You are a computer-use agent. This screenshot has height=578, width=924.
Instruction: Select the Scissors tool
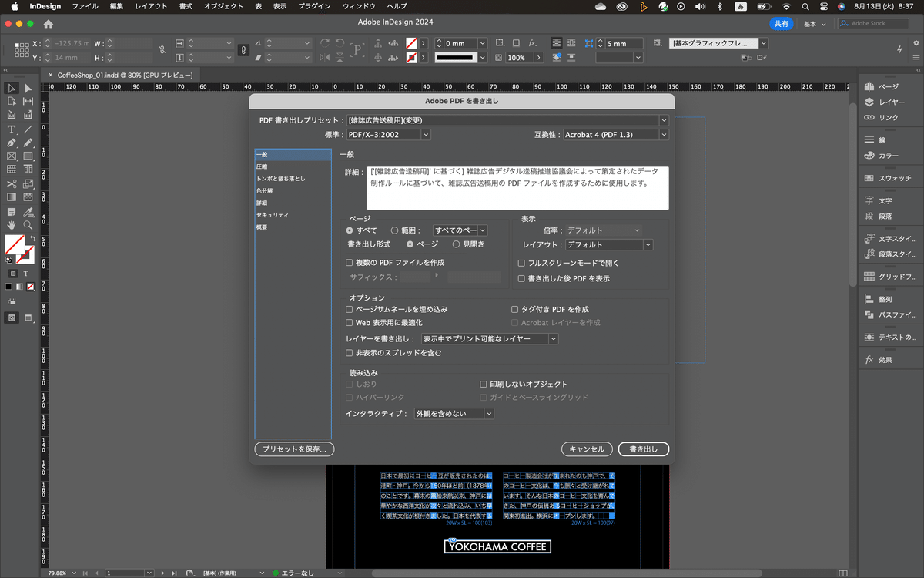tap(12, 183)
